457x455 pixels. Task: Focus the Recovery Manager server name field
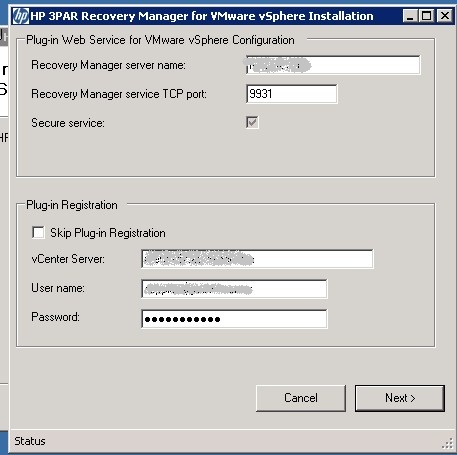tap(333, 65)
